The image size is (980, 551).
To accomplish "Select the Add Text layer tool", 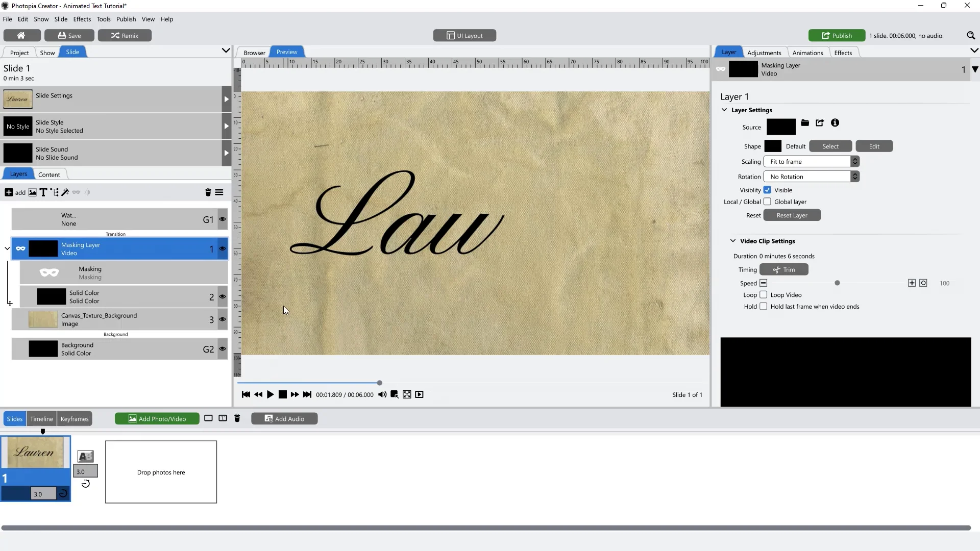I will click(x=43, y=192).
